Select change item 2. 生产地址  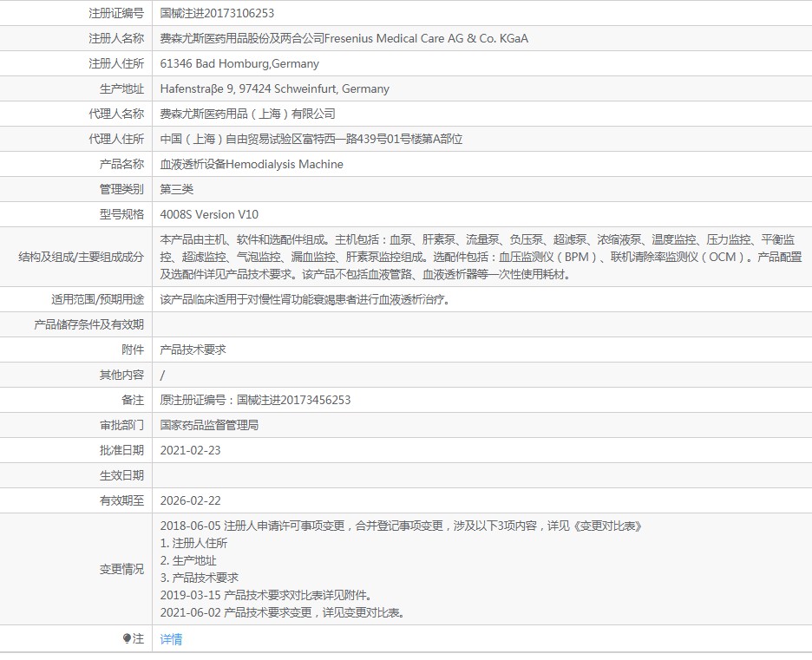pyautogui.click(x=188, y=560)
